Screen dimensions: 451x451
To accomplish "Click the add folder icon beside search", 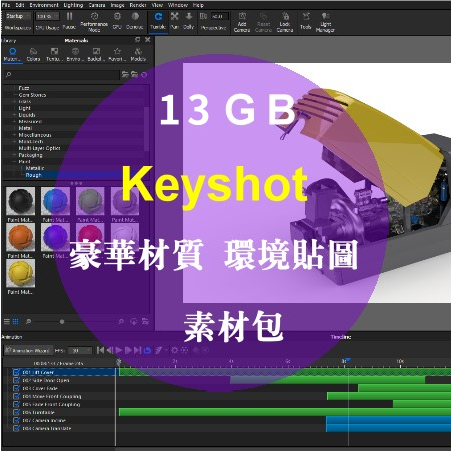I will click(125, 74).
